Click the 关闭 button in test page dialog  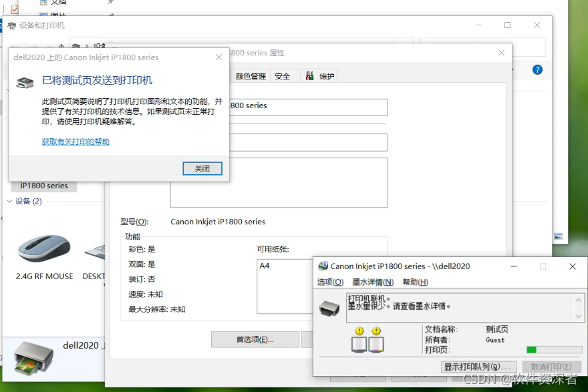point(202,169)
